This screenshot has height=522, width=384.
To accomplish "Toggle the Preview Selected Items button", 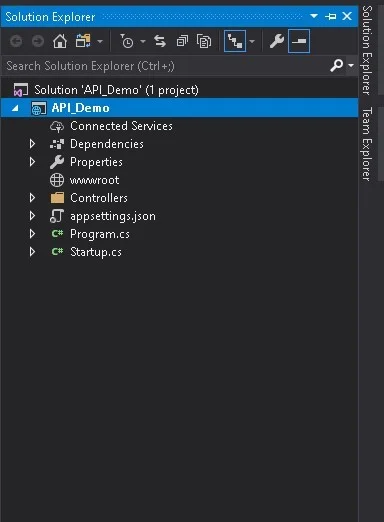I will 299,41.
